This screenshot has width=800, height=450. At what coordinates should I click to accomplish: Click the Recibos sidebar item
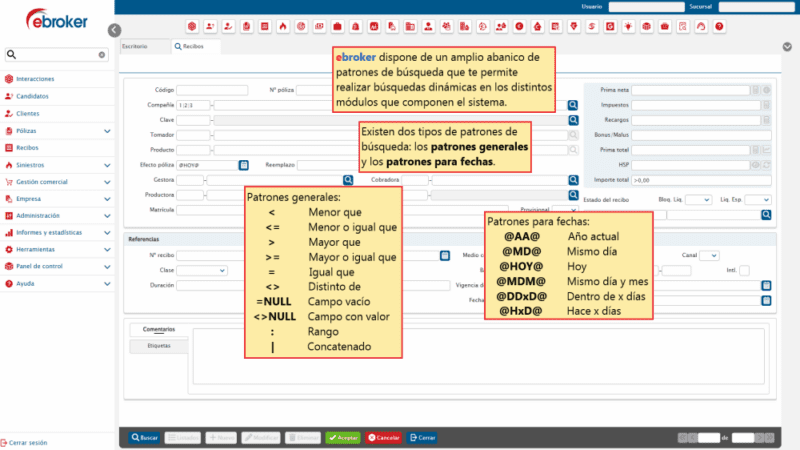(x=27, y=148)
